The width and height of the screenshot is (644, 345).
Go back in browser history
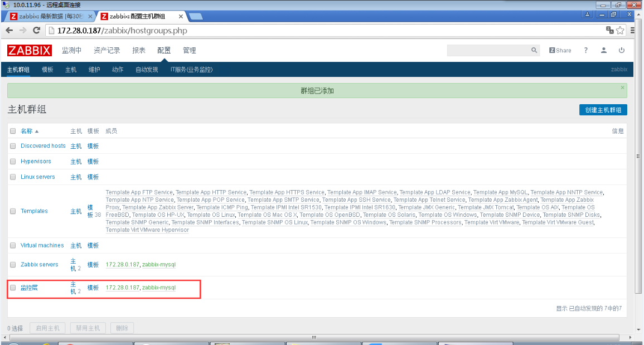(x=9, y=31)
